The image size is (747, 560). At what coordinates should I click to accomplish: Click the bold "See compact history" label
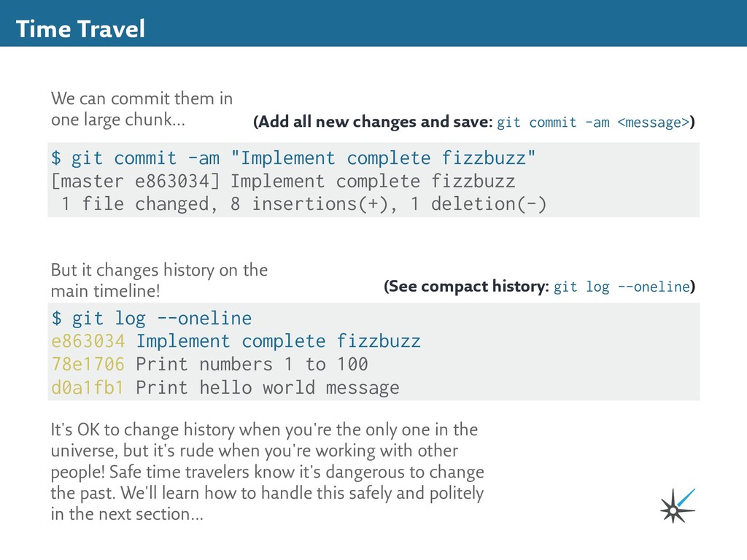[x=467, y=286]
